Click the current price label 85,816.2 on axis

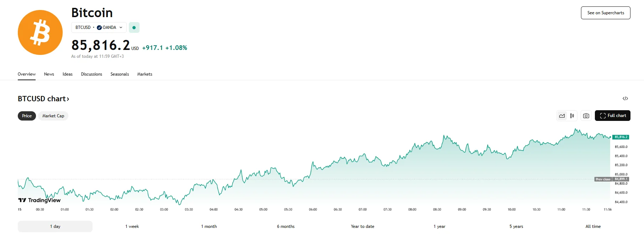click(x=621, y=137)
